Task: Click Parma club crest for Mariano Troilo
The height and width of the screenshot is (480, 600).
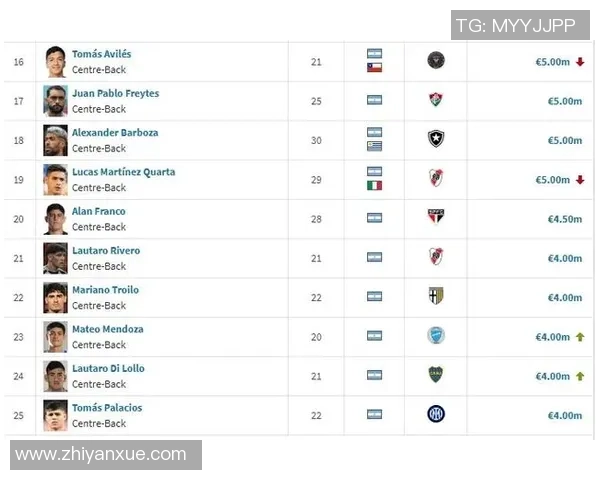Action: point(435,296)
